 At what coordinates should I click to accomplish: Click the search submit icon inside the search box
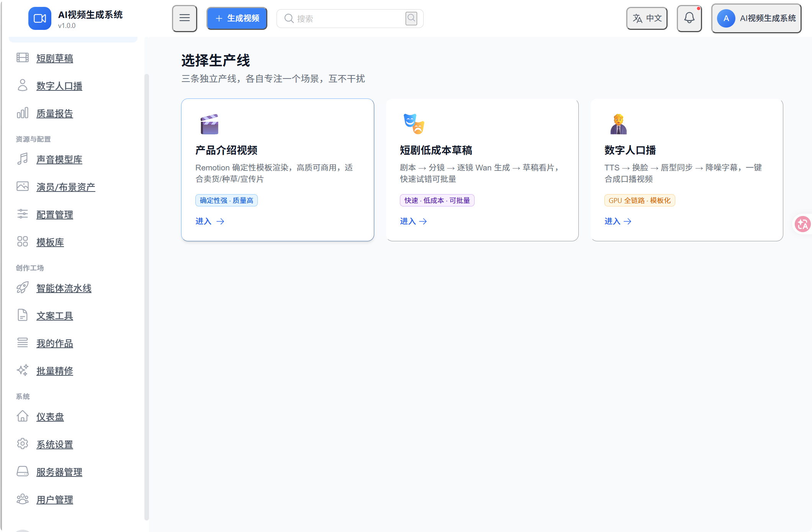411,18
